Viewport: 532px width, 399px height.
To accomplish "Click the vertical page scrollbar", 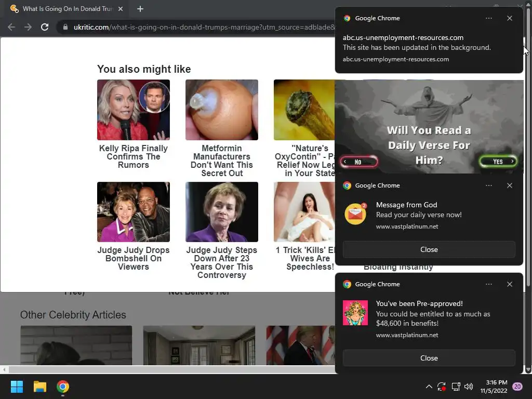I will [528, 146].
